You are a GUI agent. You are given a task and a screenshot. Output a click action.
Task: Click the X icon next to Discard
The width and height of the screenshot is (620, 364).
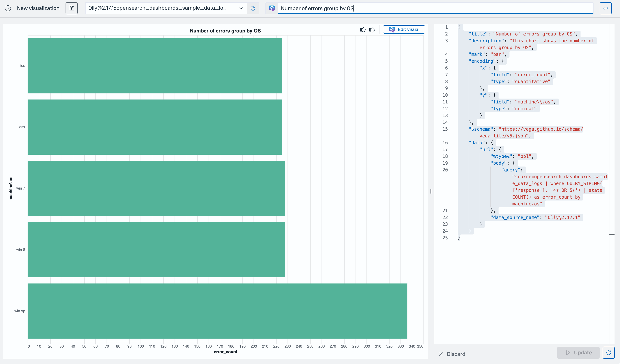pos(441,354)
